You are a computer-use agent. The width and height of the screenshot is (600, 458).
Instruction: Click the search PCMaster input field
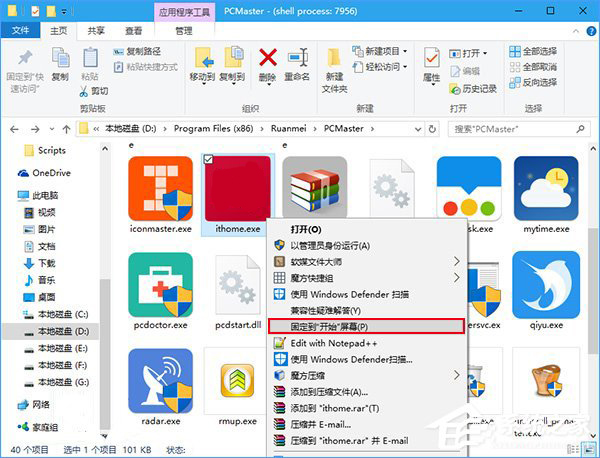click(519, 129)
